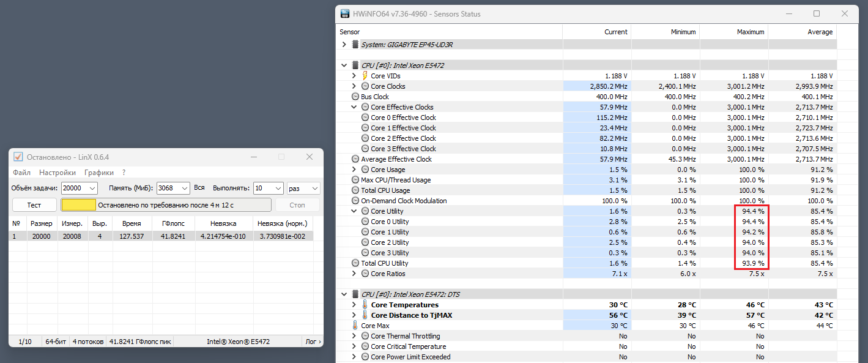The height and width of the screenshot is (363, 868).
Task: Click the LinX checkmark app icon
Action: 18,157
